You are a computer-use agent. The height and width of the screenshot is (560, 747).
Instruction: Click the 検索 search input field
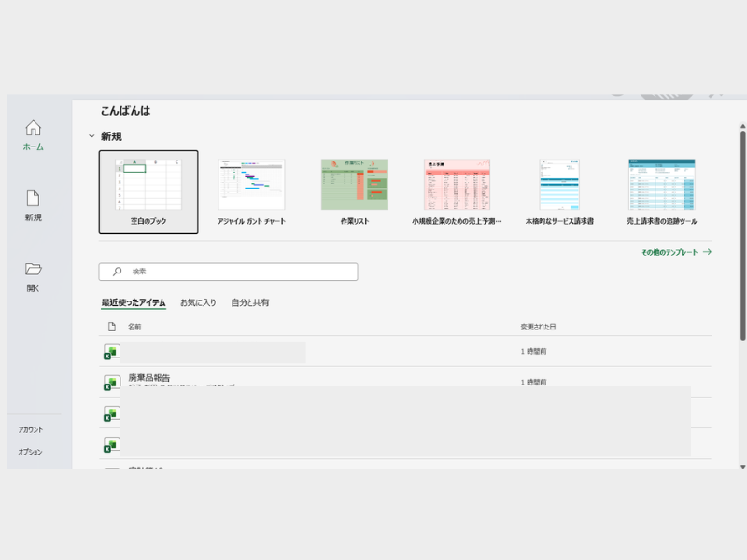(x=238, y=272)
